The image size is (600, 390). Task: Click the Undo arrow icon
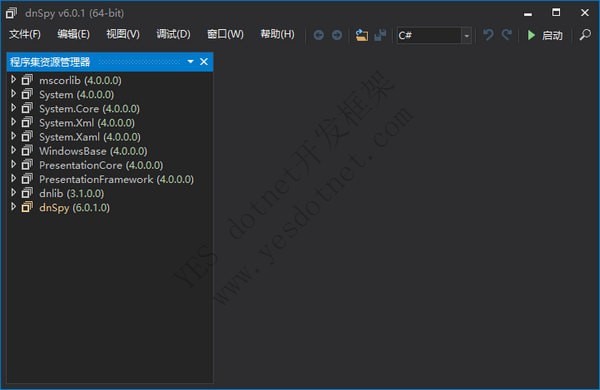[488, 35]
